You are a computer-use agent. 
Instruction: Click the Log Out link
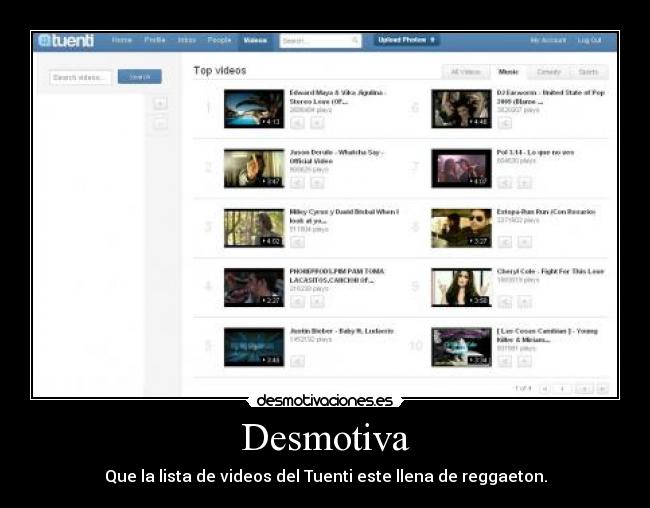pyautogui.click(x=589, y=40)
